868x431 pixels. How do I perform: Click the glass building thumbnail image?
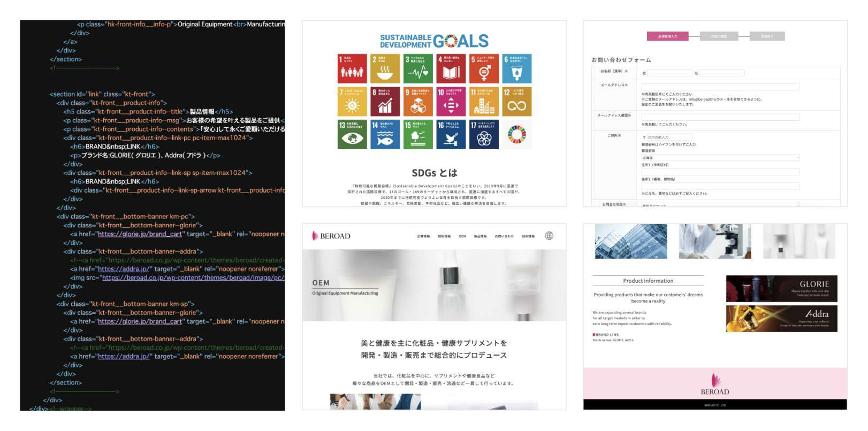(631, 242)
